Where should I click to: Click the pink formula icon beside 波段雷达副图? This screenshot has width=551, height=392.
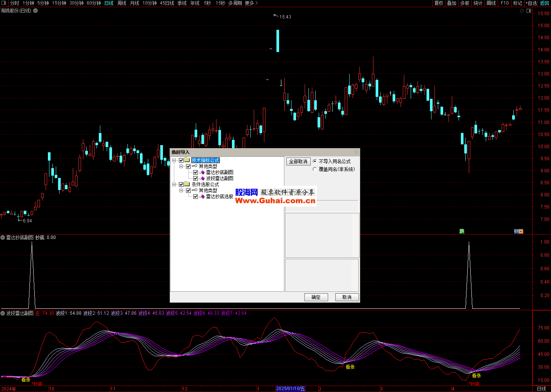202,178
